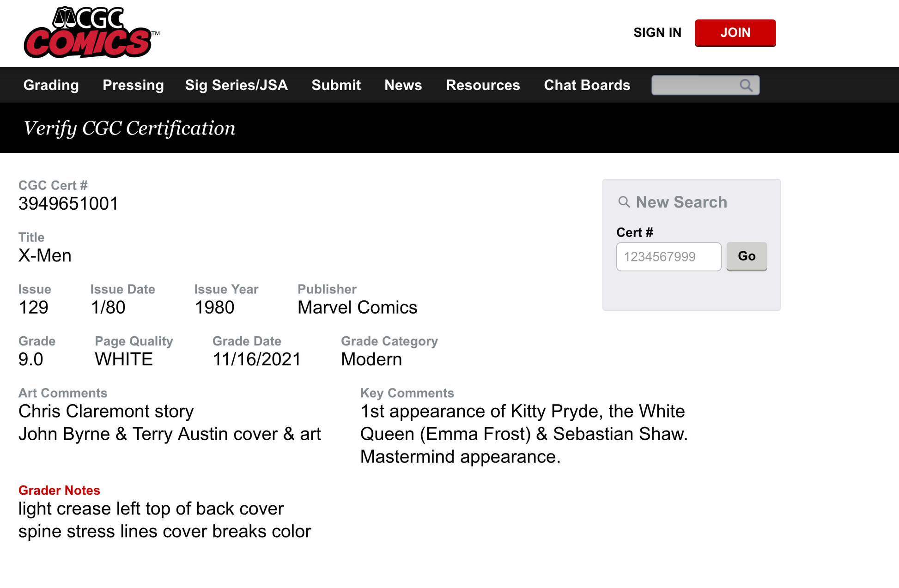Viewport: 899px width, 588px height.
Task: Click the CGC Comics logo
Action: pos(91,31)
